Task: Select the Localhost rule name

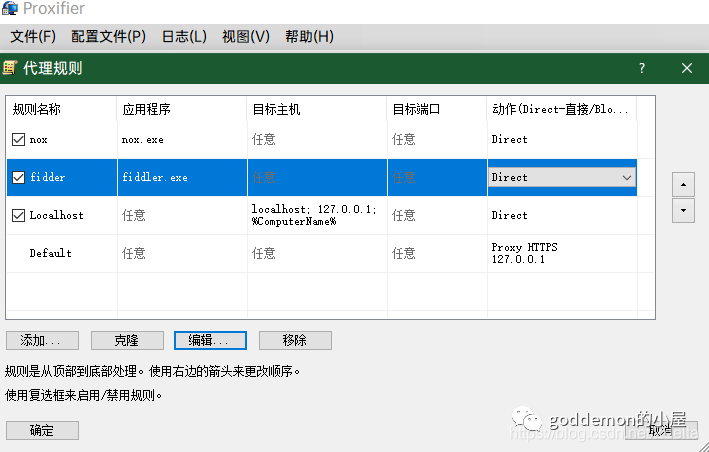Action: coord(57,215)
